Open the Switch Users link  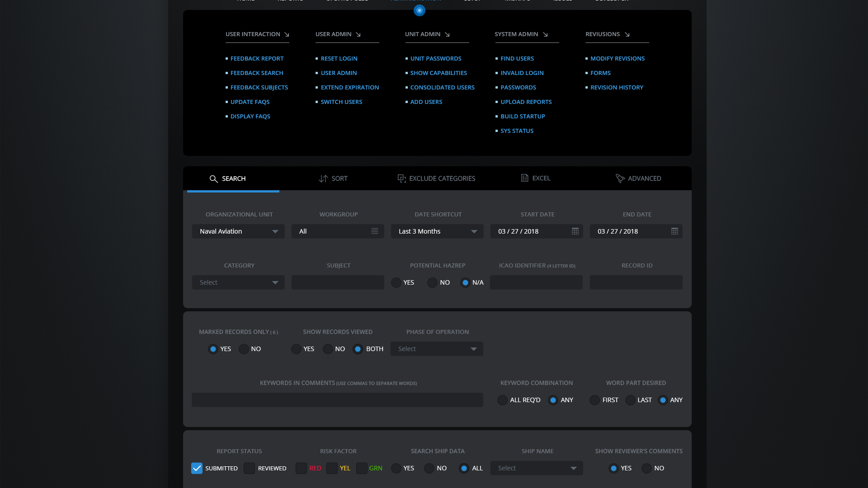click(341, 102)
